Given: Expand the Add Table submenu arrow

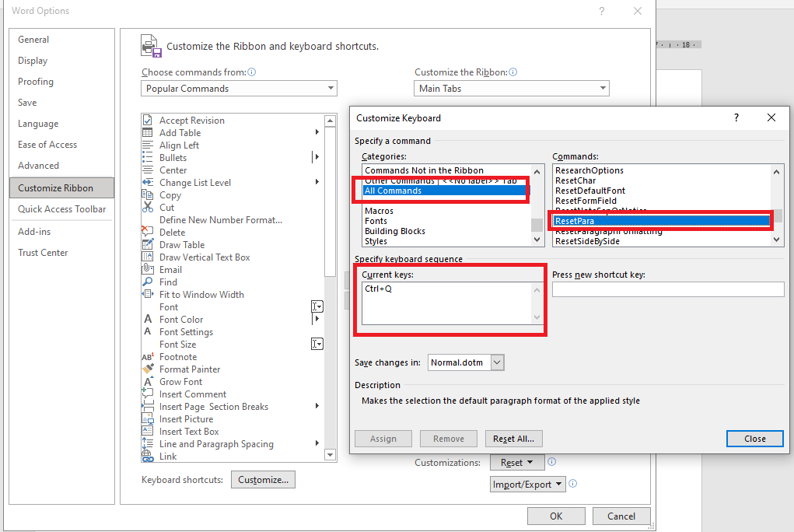Looking at the screenshot, I should tap(317, 132).
